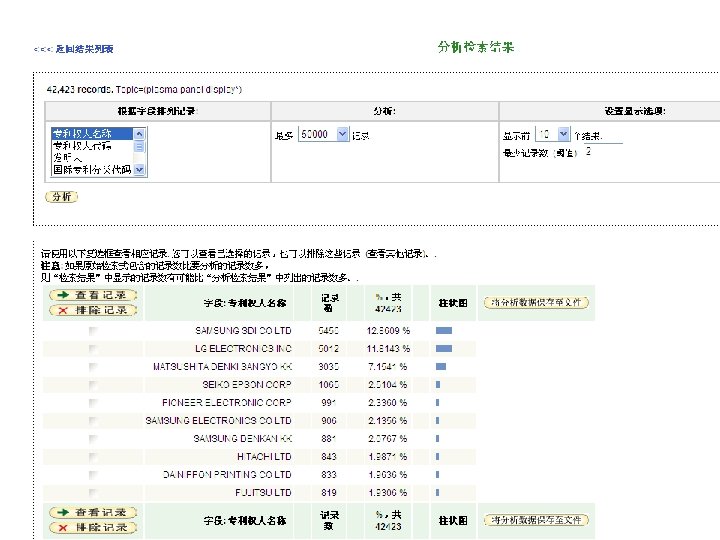The width and height of the screenshot is (720, 540).
Task: Click MATSUSHITA DENKI histogram bar
Action: tap(441, 366)
